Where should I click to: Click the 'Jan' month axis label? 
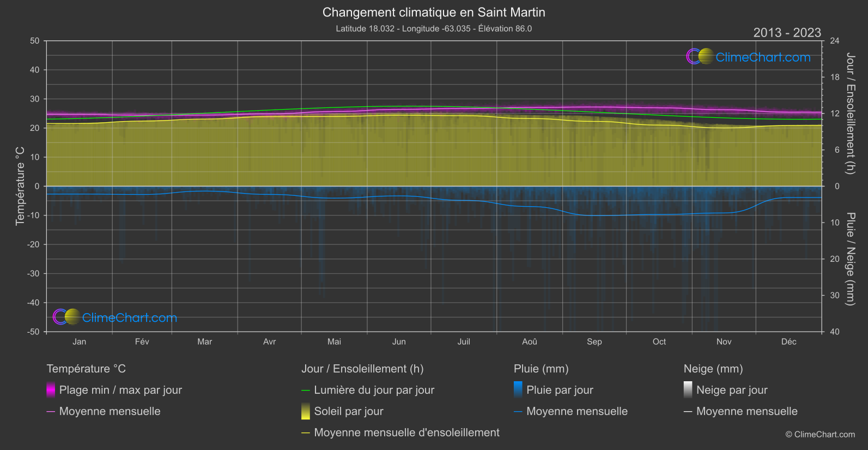pos(80,341)
